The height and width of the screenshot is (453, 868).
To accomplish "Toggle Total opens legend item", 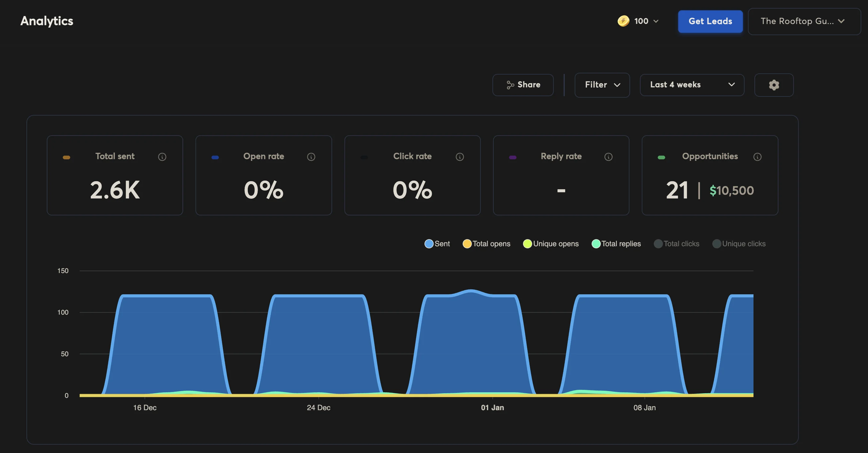I will tap(486, 243).
